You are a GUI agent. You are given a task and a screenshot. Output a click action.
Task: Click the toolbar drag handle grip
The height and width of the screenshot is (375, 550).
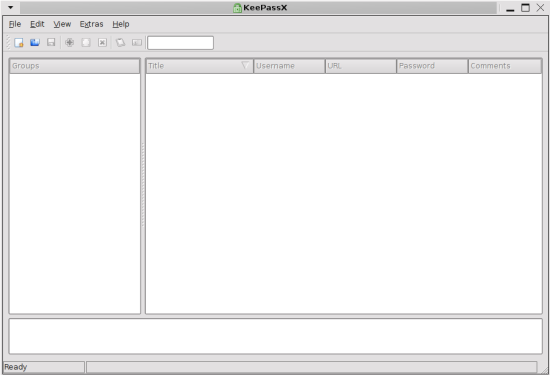tap(8, 43)
